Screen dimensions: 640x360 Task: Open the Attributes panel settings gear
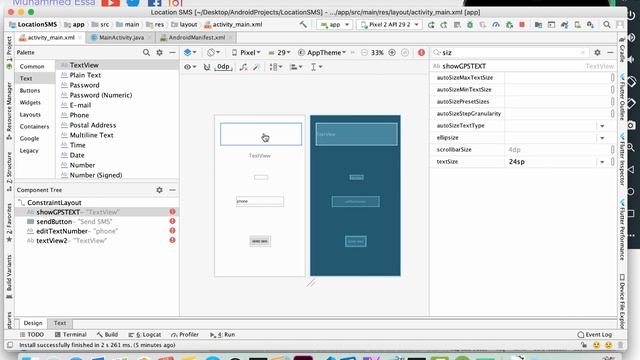click(598, 52)
